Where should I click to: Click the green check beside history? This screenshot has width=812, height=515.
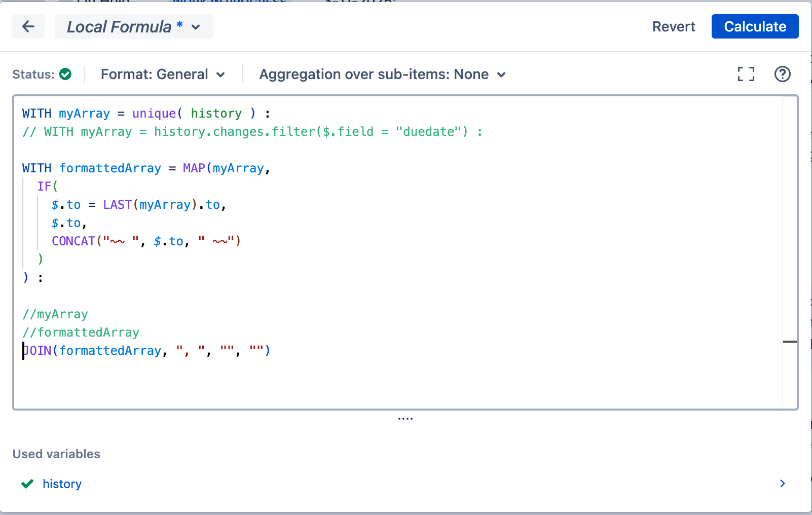point(27,484)
